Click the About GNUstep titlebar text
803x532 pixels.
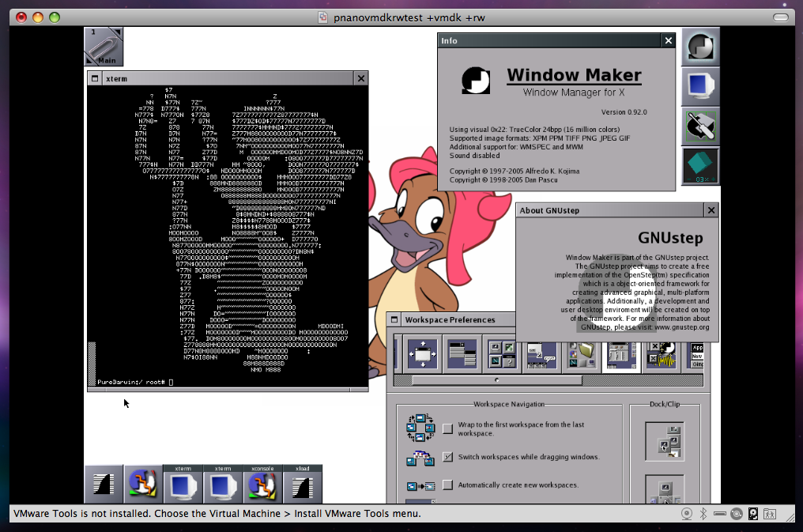(x=549, y=210)
